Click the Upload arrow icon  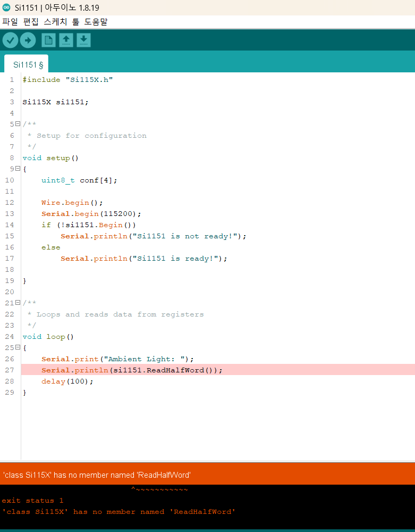(28, 40)
